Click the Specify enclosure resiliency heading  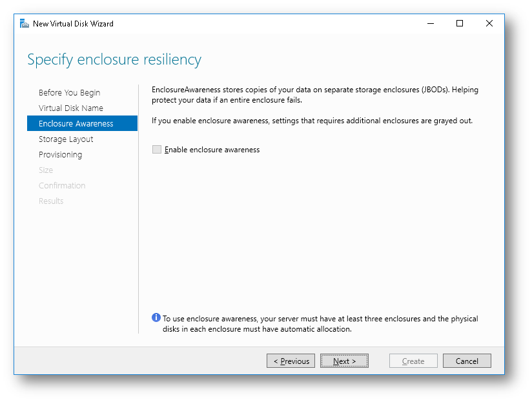coord(114,60)
